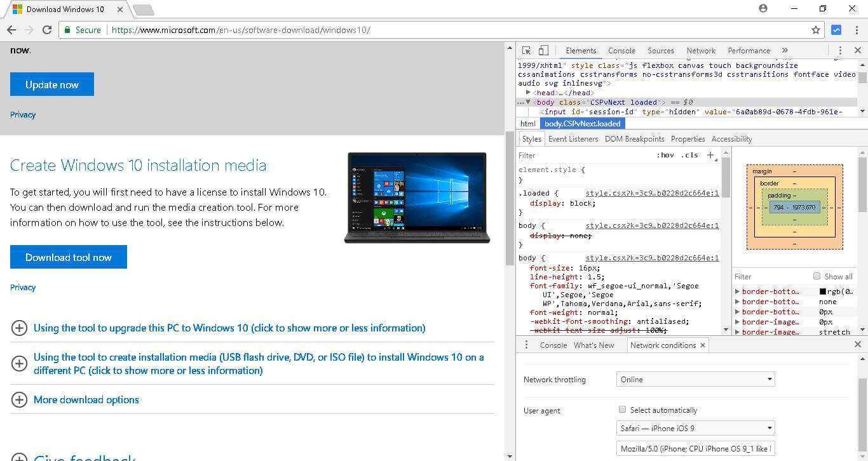Image resolution: width=868 pixels, height=461 pixels.
Task: Click the custom user agent string field
Action: [x=696, y=449]
